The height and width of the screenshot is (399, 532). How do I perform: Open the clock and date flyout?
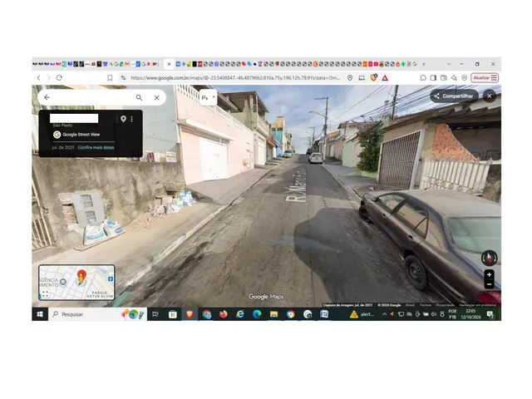(471, 314)
